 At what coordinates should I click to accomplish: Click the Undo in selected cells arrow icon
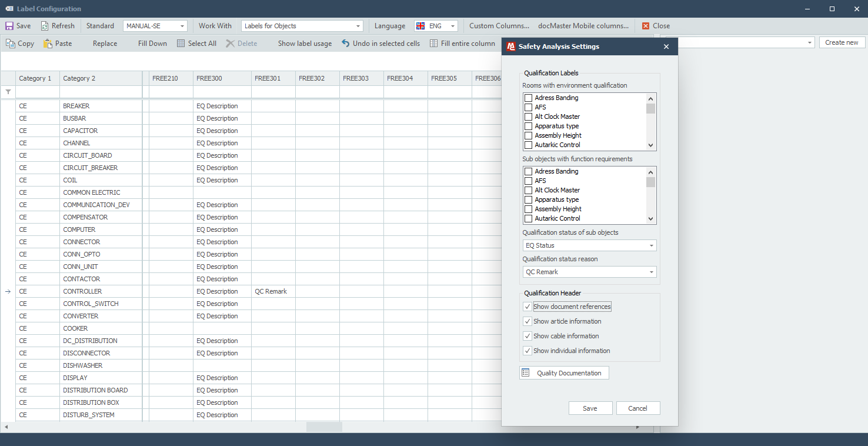(x=346, y=44)
